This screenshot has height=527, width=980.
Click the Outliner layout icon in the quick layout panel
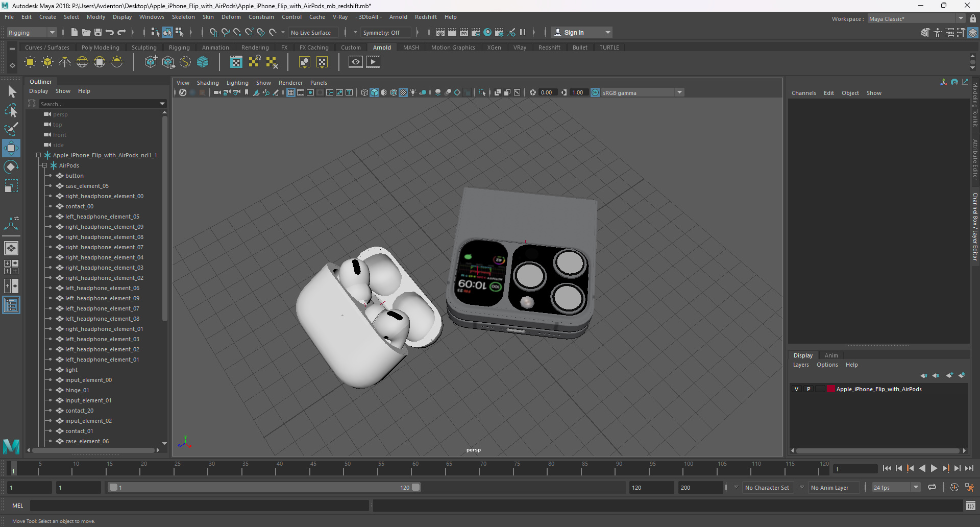(11, 305)
